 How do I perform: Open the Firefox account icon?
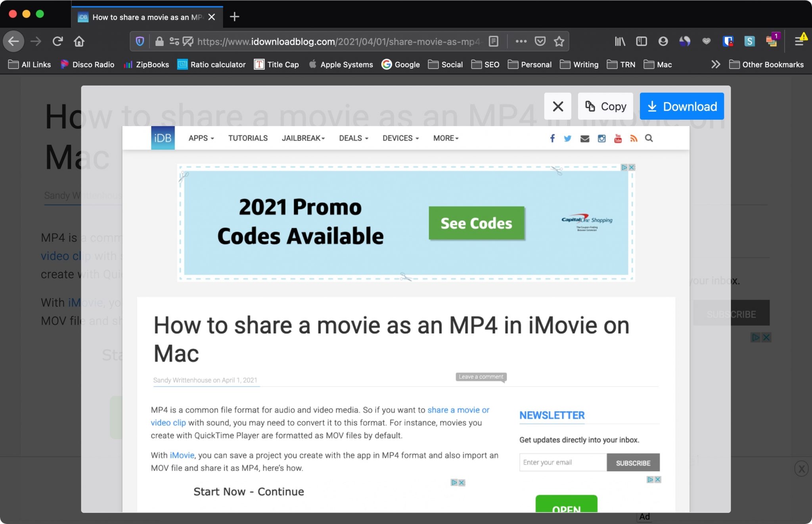coord(663,41)
